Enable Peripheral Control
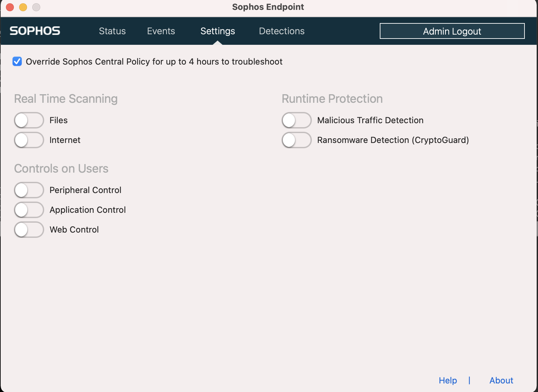This screenshot has width=538, height=392. 29,190
